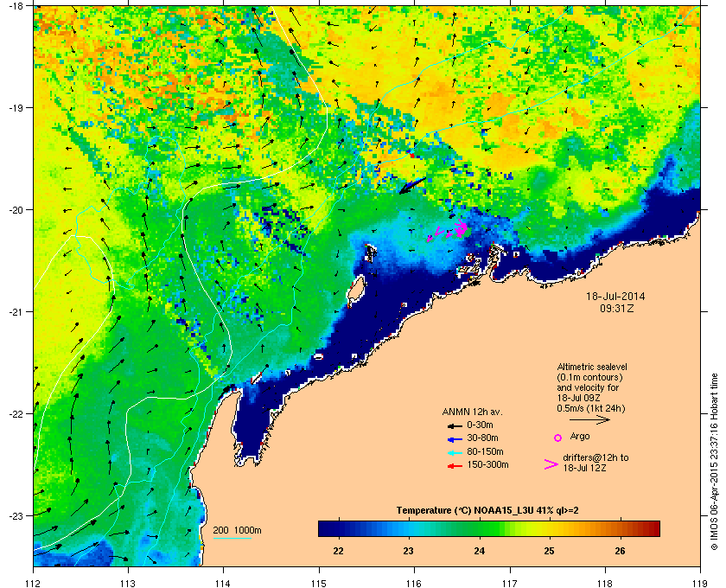Click the colorbar tick label 25
This screenshot has width=726, height=588.
pyautogui.click(x=549, y=551)
